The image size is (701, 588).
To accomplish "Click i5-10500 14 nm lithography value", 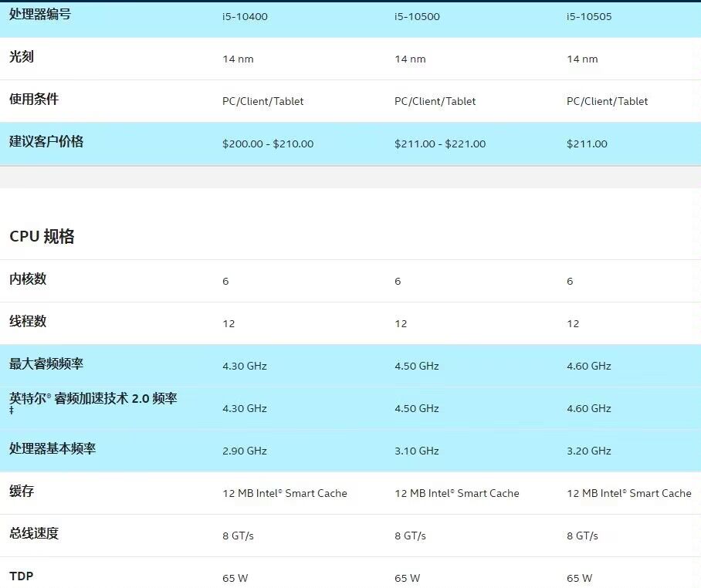I will pyautogui.click(x=410, y=59).
